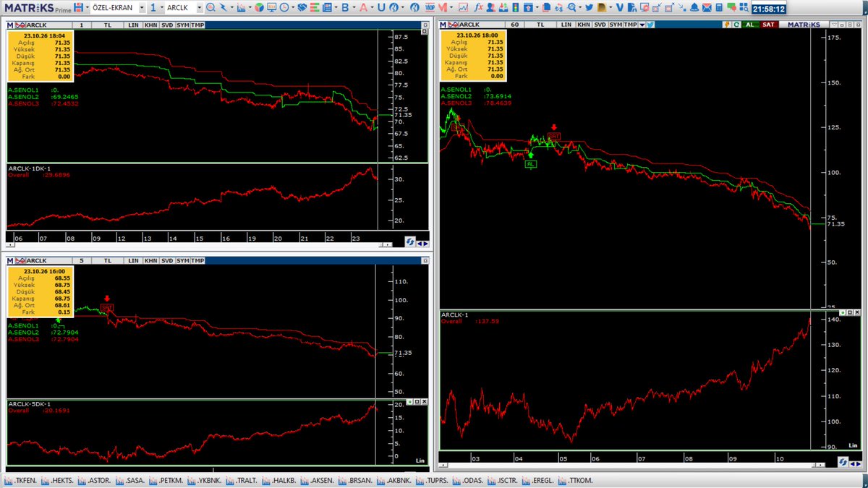868x488 pixels.
Task: Click the chart search magnifier icon
Action: click(x=210, y=7)
